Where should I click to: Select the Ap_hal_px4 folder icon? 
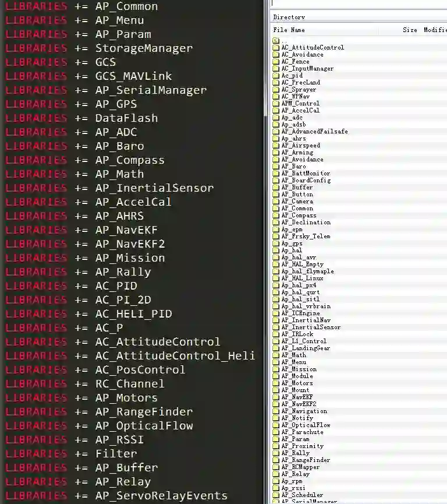point(276,286)
